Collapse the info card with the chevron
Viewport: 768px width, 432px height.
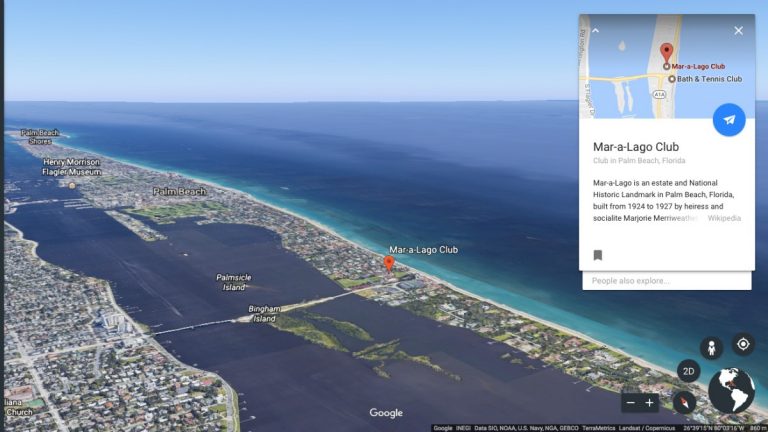pyautogui.click(x=595, y=30)
